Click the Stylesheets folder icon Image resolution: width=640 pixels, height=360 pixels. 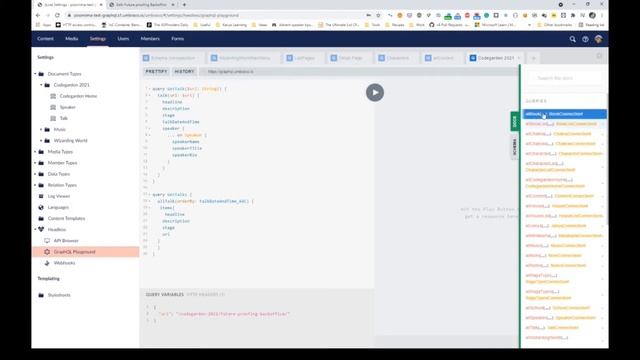point(41,295)
